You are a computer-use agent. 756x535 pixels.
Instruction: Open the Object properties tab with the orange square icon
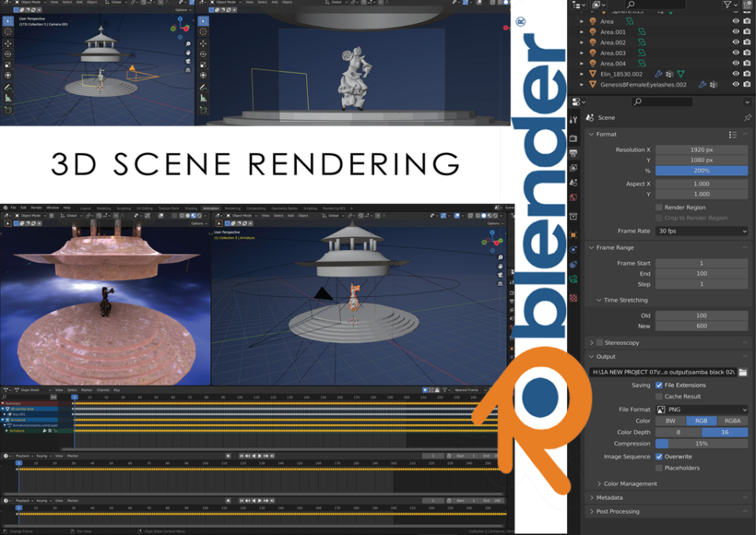click(573, 235)
